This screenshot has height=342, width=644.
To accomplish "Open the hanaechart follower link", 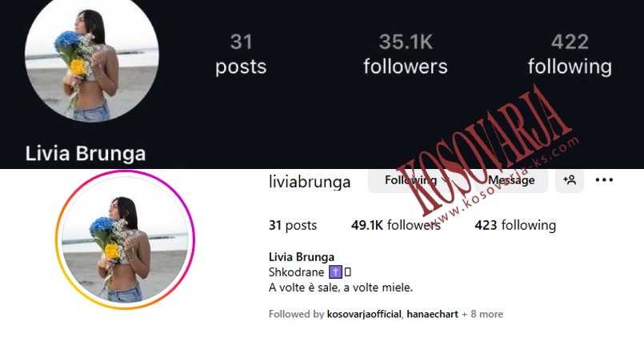I will [x=433, y=314].
